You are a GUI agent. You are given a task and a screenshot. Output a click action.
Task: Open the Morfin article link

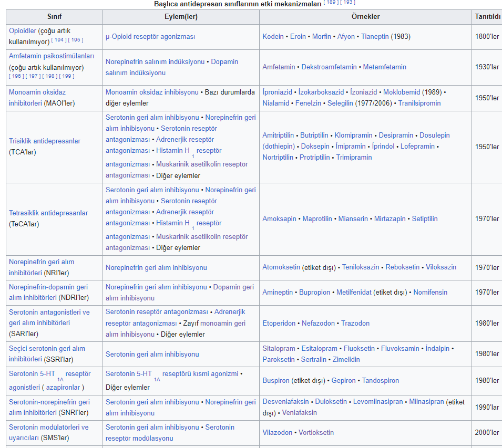[x=321, y=36]
